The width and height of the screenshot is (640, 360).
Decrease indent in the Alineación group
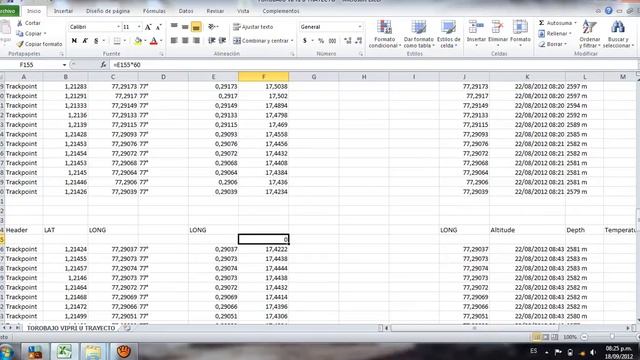pyautogui.click(x=211, y=41)
